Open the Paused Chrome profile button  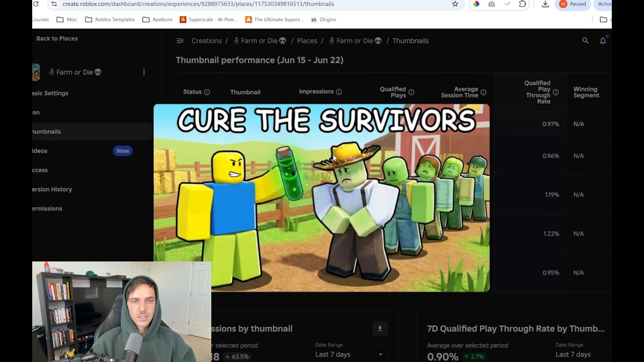coord(573,4)
